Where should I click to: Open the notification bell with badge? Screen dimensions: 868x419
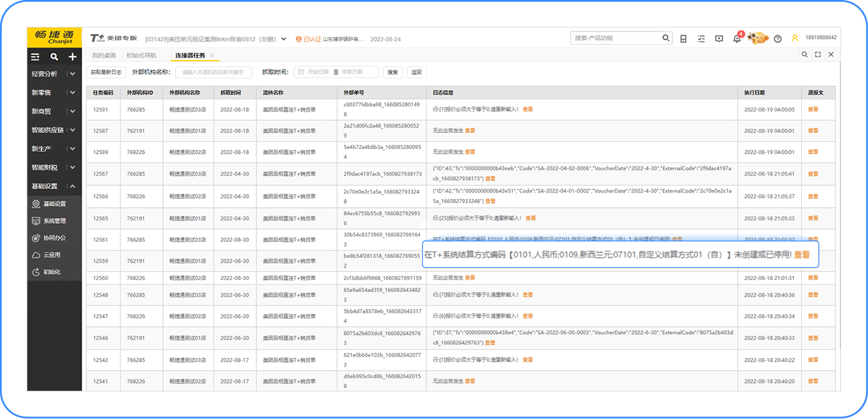point(736,39)
